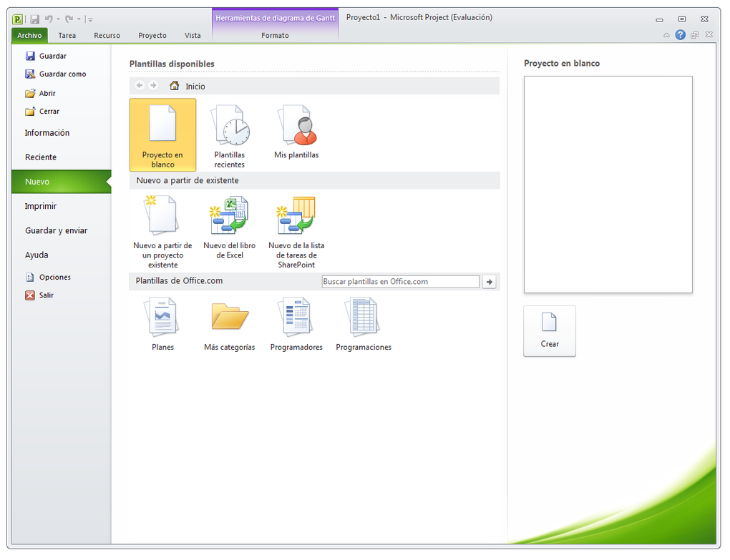Open the Ayuda section
The height and width of the screenshot is (560, 730).
(x=36, y=255)
